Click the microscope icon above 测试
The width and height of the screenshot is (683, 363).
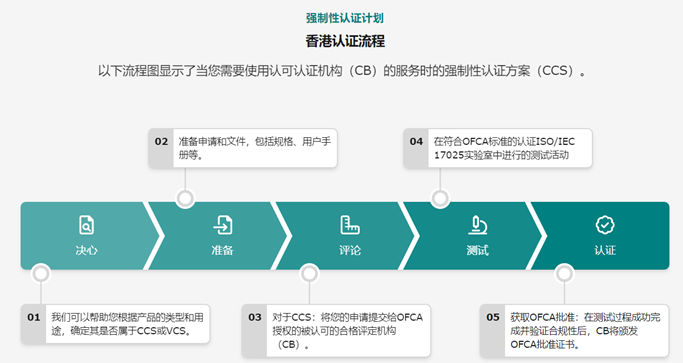477,225
